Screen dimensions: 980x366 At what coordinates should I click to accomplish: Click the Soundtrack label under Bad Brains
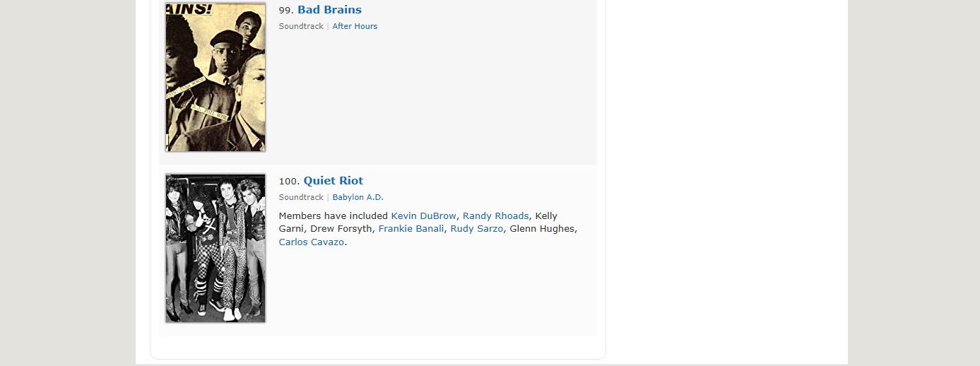(301, 26)
